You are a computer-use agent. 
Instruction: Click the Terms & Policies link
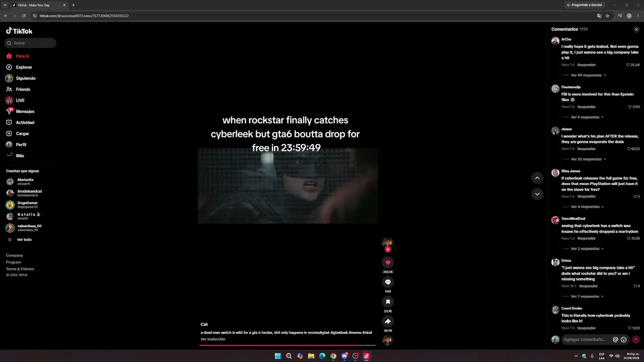20,269
